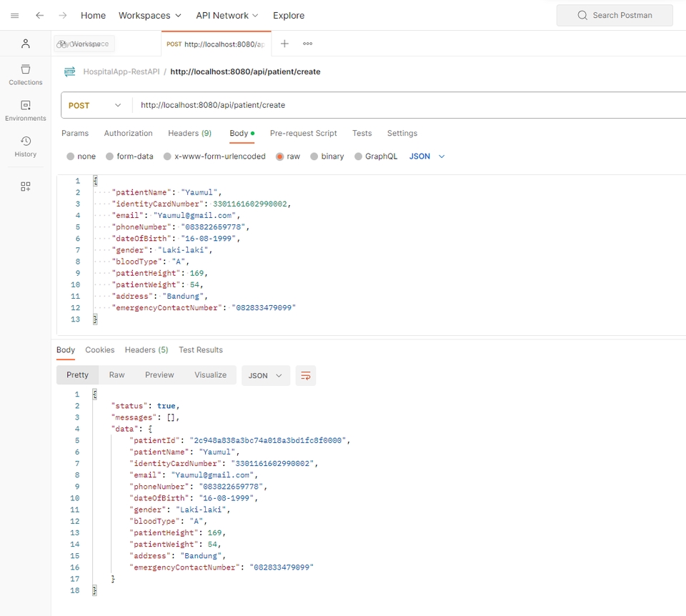Click the "phoneNumber" line in request body

(x=180, y=227)
